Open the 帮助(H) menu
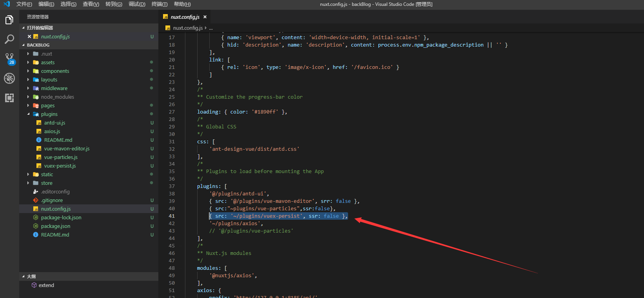This screenshot has height=298, width=644. pos(182,4)
